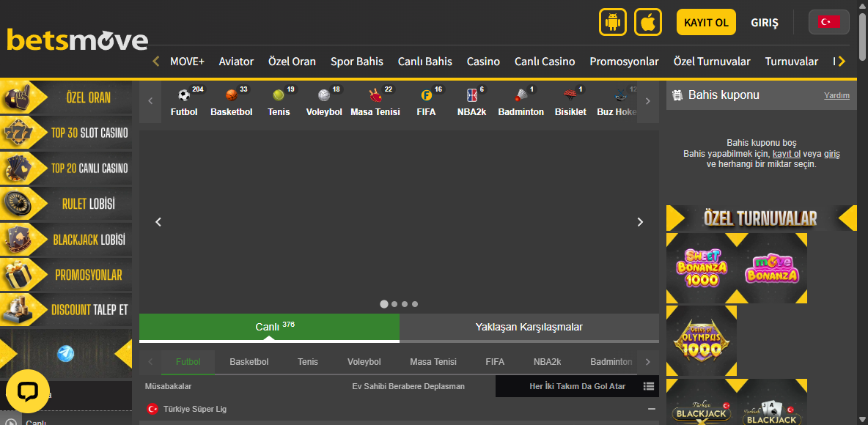This screenshot has height=425, width=868.
Task: Click the Telegram icon in the sidebar
Action: pos(66,353)
